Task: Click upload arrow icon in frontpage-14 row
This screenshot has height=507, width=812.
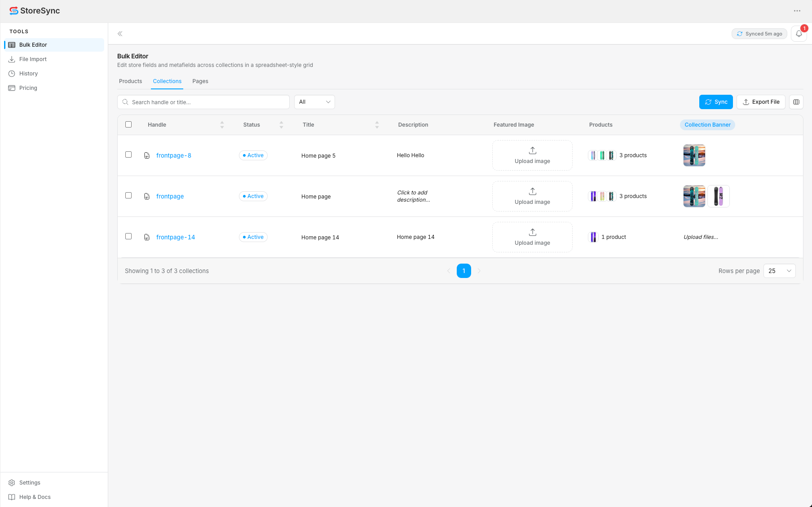Action: coord(533,232)
